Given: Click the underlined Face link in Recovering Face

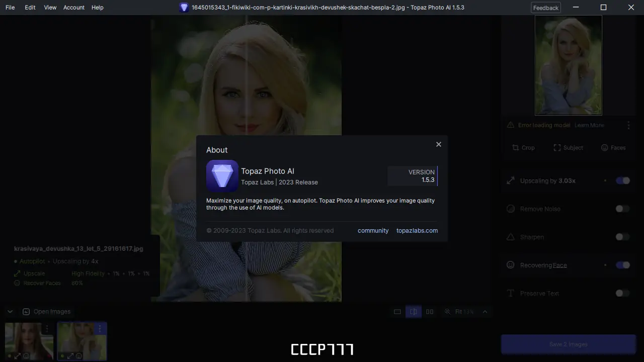Looking at the screenshot, I should (x=559, y=265).
